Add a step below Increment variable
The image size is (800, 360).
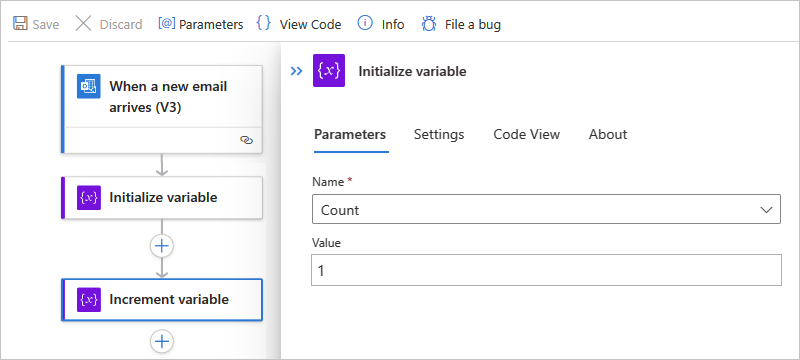click(x=162, y=341)
